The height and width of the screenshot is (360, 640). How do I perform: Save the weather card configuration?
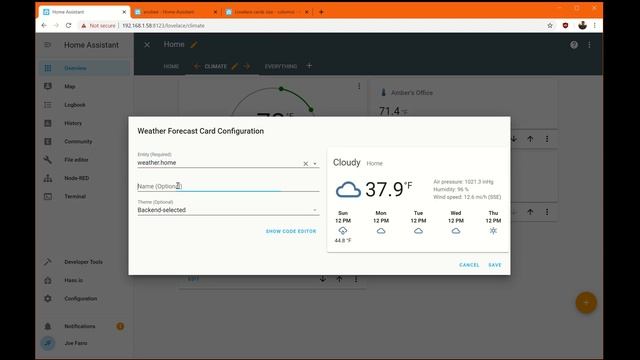point(495,265)
